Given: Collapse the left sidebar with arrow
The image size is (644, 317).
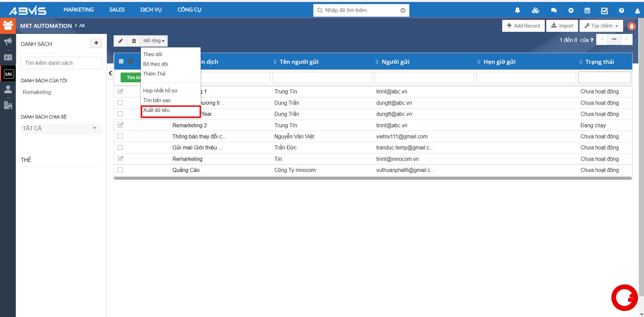Looking at the screenshot, I should coord(110,73).
